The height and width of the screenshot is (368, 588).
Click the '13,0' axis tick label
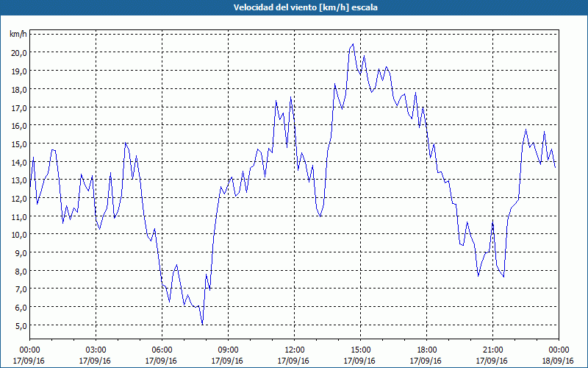click(x=19, y=180)
